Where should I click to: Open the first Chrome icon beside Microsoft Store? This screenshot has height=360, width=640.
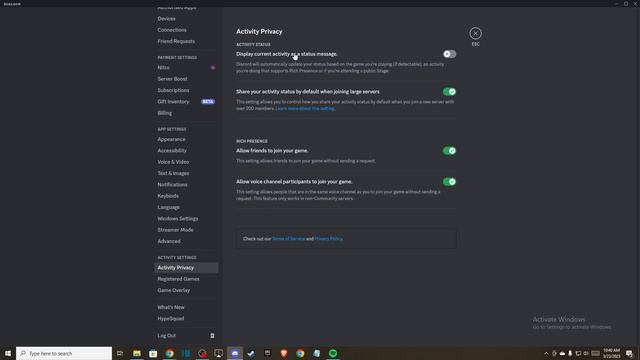pos(169,353)
